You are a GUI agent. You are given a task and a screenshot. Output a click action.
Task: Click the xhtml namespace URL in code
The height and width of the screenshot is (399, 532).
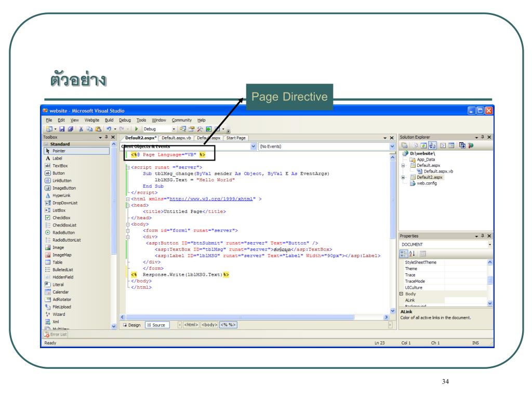point(211,199)
